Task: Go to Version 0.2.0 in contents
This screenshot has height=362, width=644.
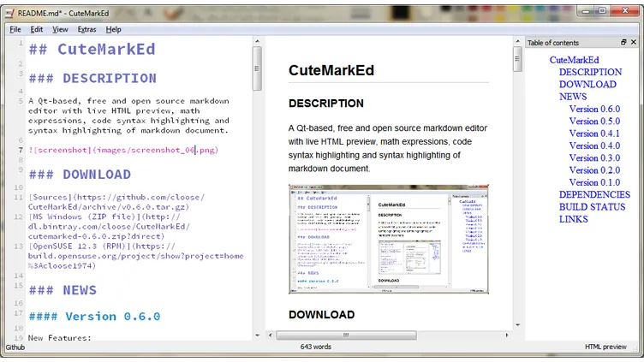Action: tap(594, 170)
